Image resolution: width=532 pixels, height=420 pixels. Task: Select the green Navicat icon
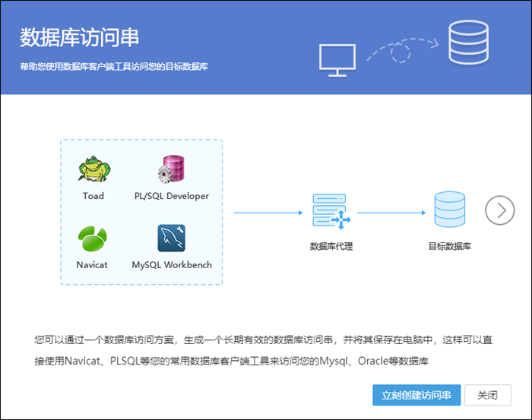coord(92,239)
